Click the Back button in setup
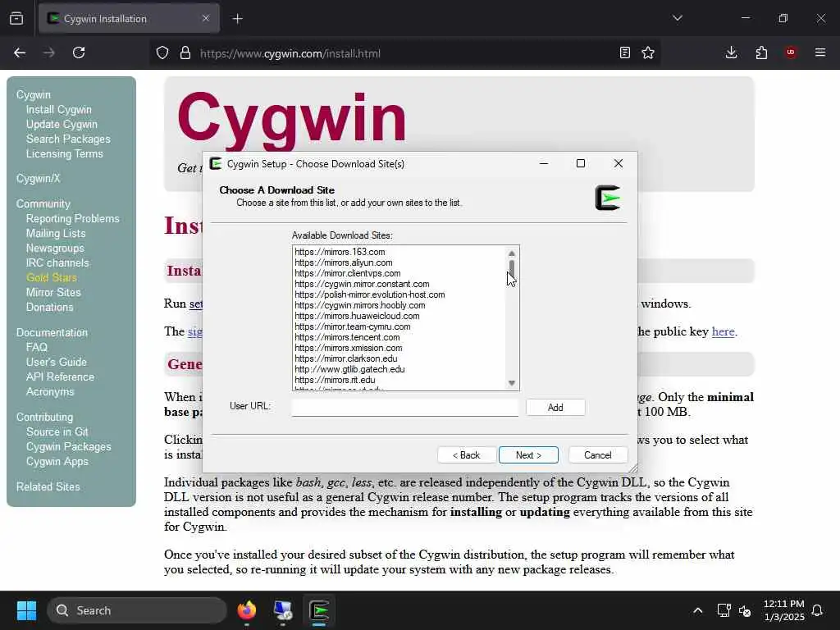This screenshot has height=630, width=840. (467, 454)
